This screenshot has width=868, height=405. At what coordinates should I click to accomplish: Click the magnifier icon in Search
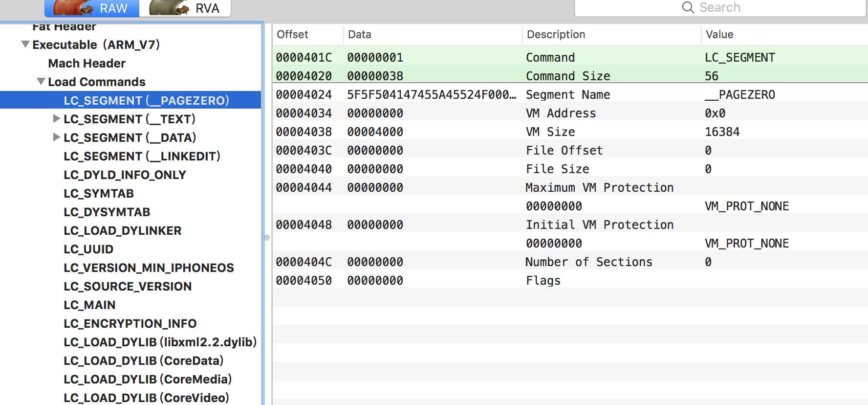(688, 7)
